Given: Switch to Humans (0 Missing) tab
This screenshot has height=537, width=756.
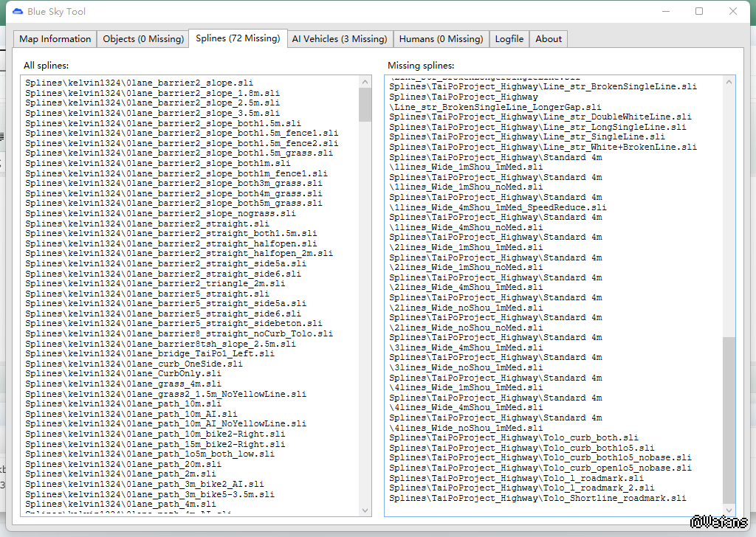Looking at the screenshot, I should (441, 39).
